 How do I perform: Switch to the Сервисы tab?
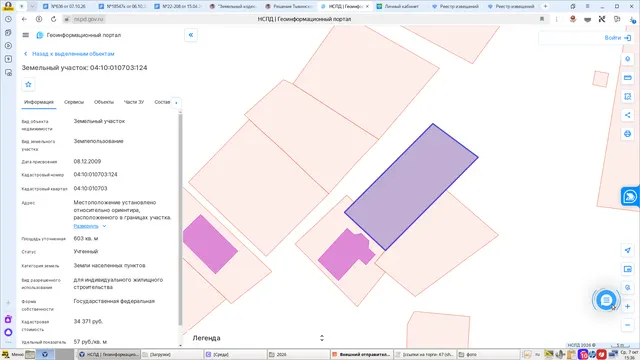(x=74, y=102)
